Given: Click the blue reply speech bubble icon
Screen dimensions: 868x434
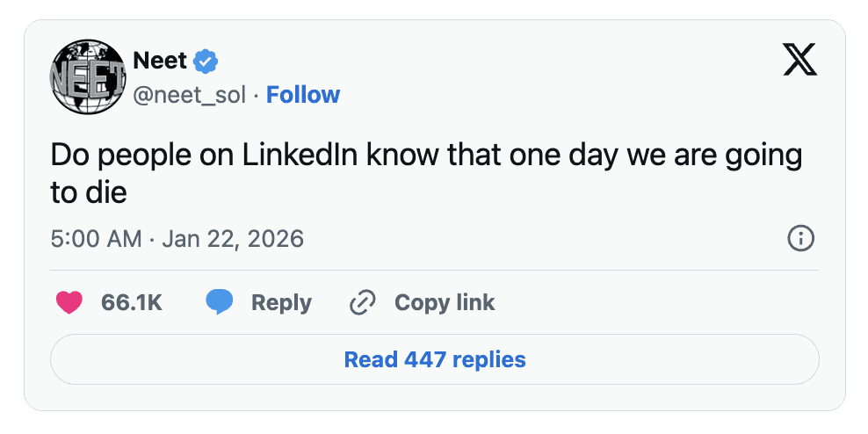Looking at the screenshot, I should coord(219,303).
